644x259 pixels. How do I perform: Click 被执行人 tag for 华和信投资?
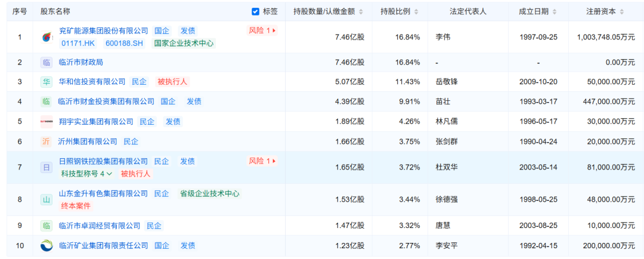click(x=172, y=82)
